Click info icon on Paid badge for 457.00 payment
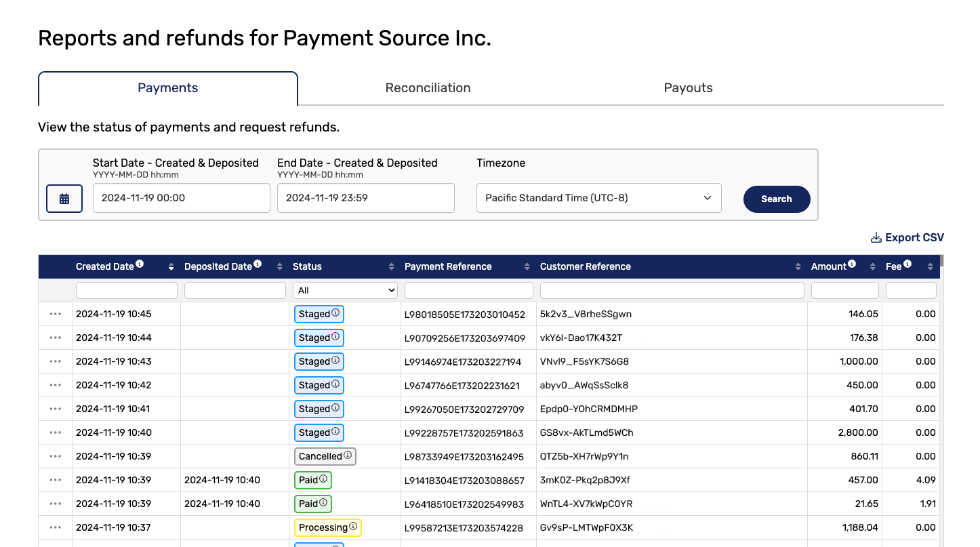The image size is (980, 547). coord(323,479)
